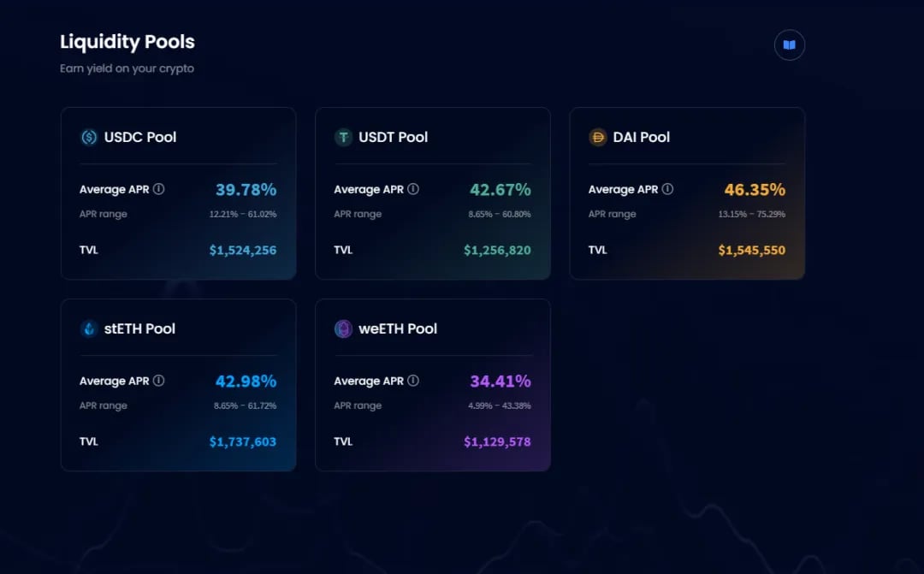924x574 pixels.
Task: Open the USDT Pool title
Action: (393, 138)
